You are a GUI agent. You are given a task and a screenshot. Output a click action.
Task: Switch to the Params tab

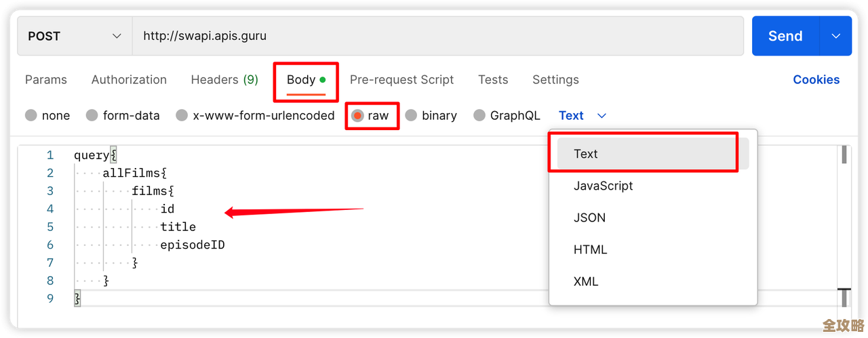point(46,80)
